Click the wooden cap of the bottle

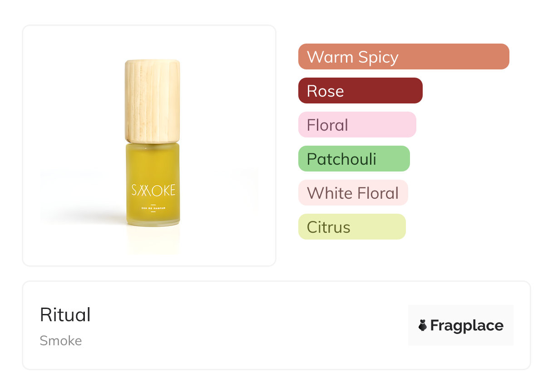pos(153,101)
